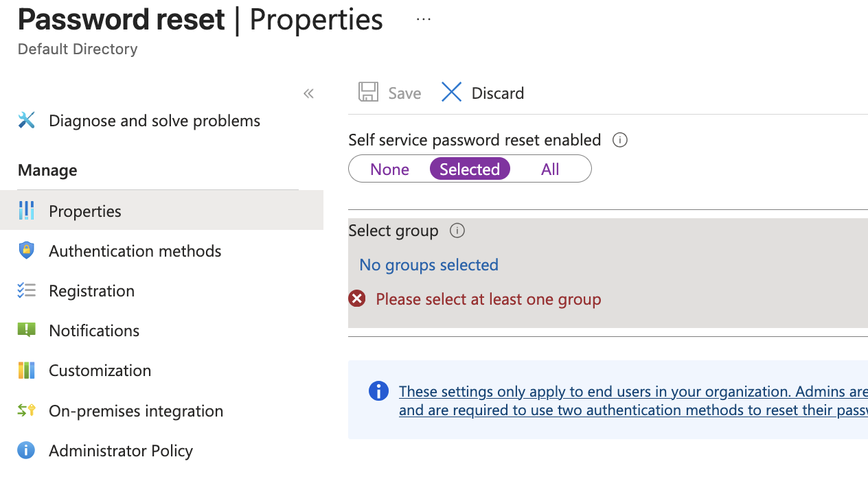This screenshot has height=479, width=868.
Task: Click the Save floppy disk icon
Action: click(x=369, y=93)
